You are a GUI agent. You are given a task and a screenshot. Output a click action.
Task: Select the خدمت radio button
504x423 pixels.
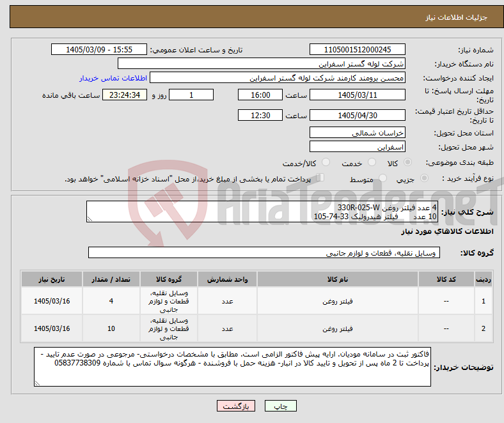(372, 162)
